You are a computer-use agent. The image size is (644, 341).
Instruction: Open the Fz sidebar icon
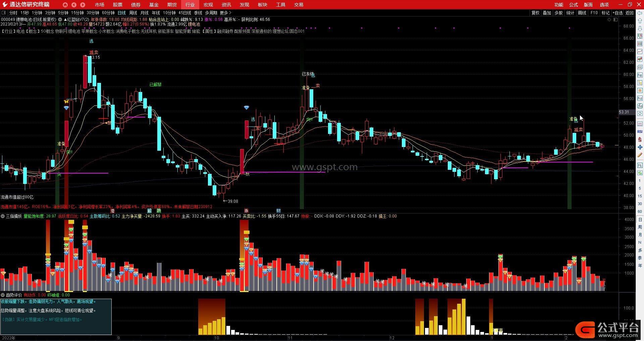pos(640,98)
